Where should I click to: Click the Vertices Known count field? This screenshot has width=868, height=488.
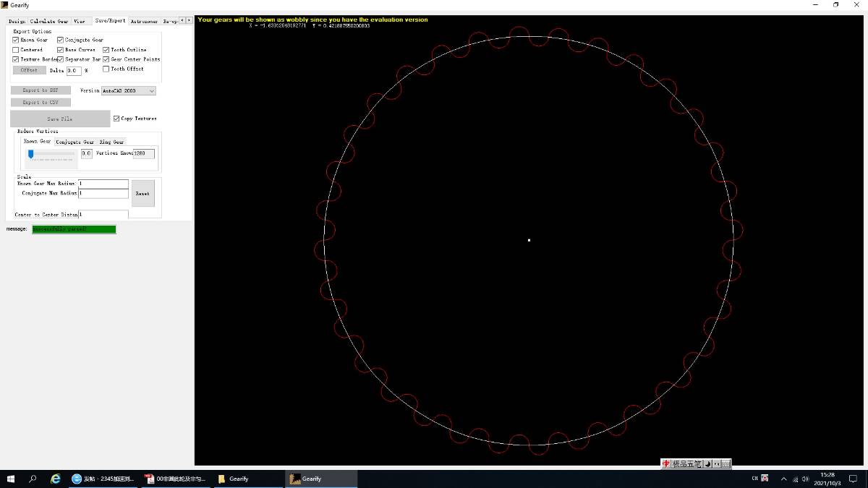[x=144, y=153]
